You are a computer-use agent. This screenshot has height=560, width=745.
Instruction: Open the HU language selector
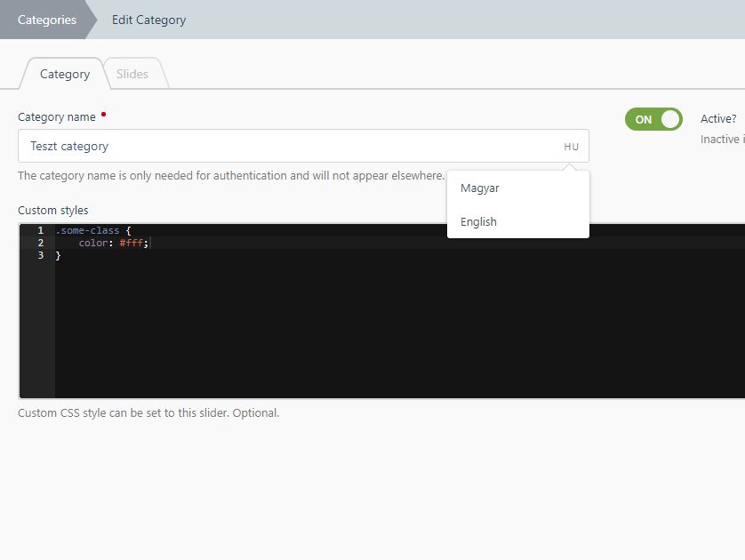pos(571,147)
